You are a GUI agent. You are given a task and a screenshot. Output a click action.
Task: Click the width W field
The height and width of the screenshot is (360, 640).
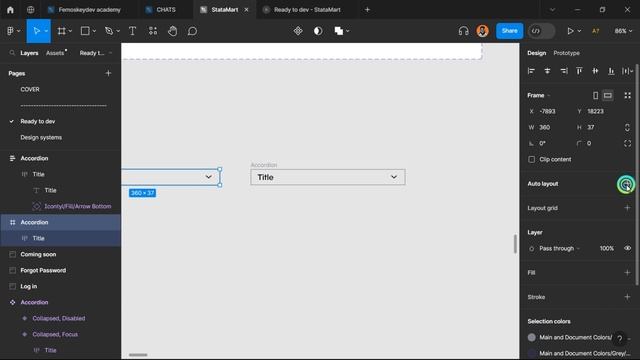(545, 127)
